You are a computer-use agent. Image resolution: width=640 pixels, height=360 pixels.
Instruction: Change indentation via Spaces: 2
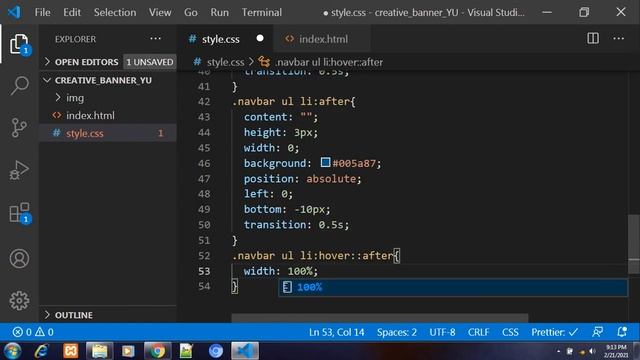pos(397,332)
